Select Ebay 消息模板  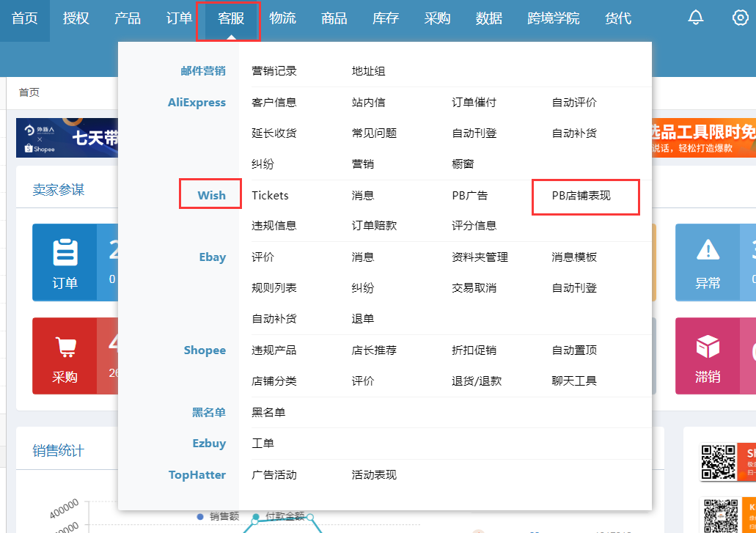click(x=574, y=257)
